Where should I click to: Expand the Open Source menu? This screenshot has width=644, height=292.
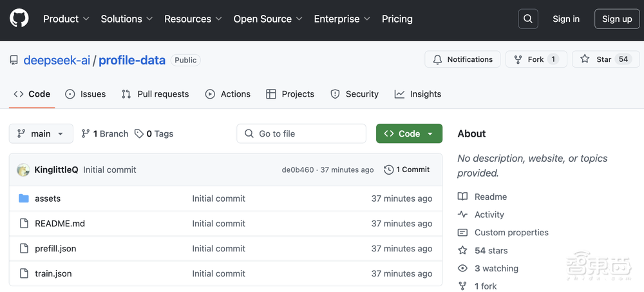click(267, 19)
